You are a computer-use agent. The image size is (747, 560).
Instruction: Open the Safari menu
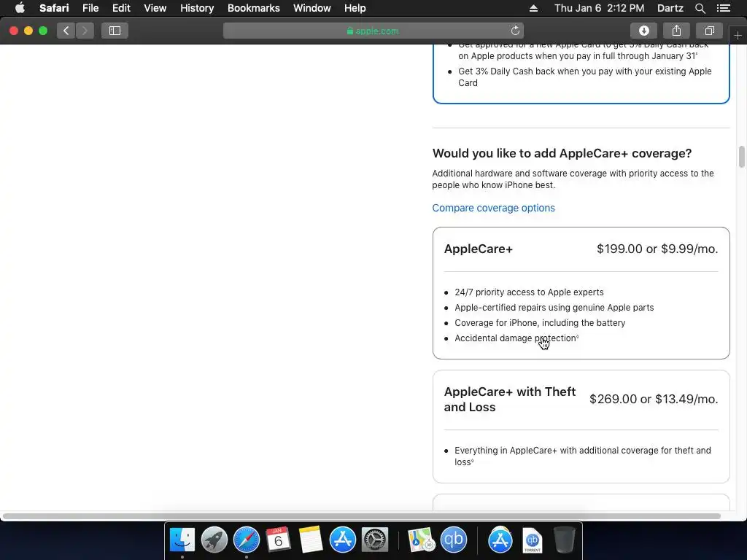[x=54, y=8]
